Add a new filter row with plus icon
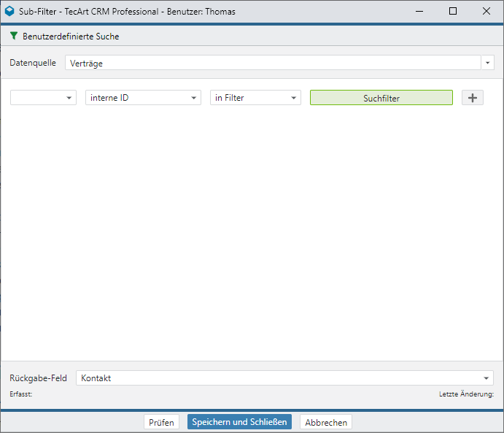This screenshot has width=504, height=433. pos(473,98)
